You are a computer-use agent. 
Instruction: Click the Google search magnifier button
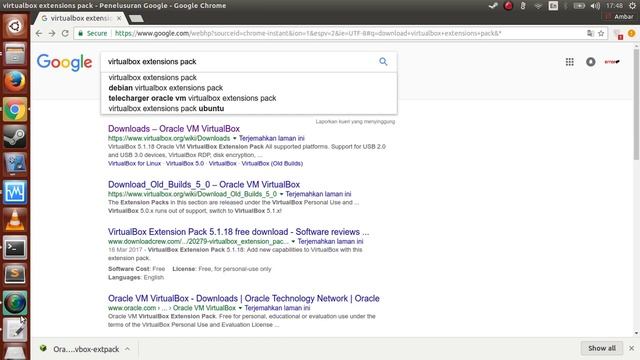pyautogui.click(x=383, y=62)
